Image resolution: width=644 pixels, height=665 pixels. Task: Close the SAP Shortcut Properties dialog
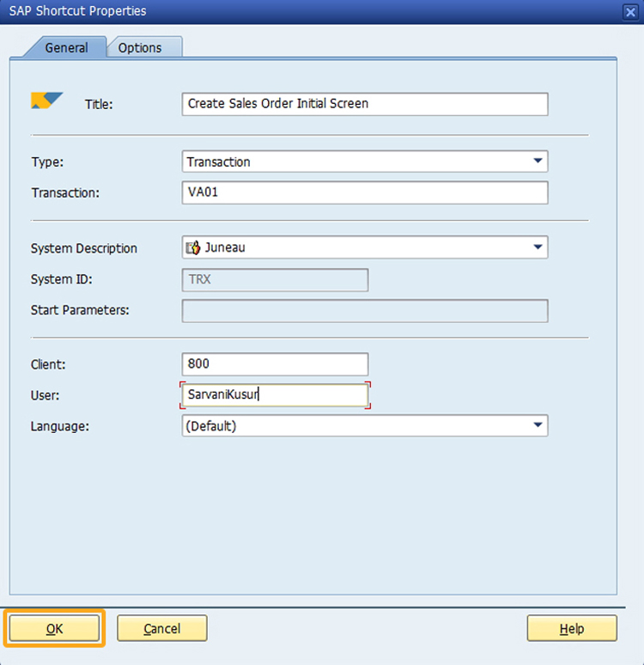point(629,11)
